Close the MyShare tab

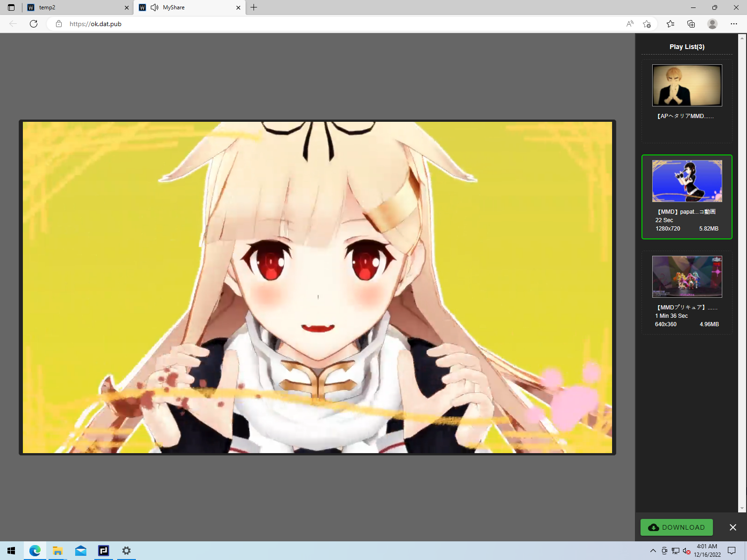238,7
